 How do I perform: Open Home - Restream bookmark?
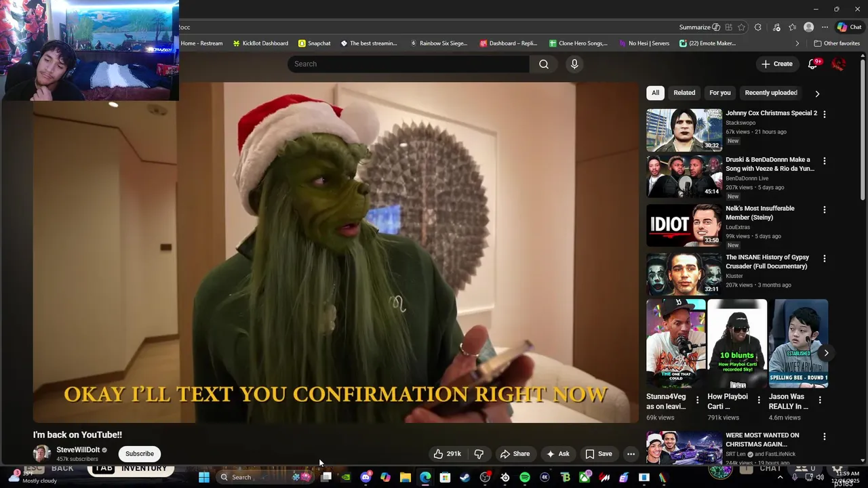click(201, 43)
